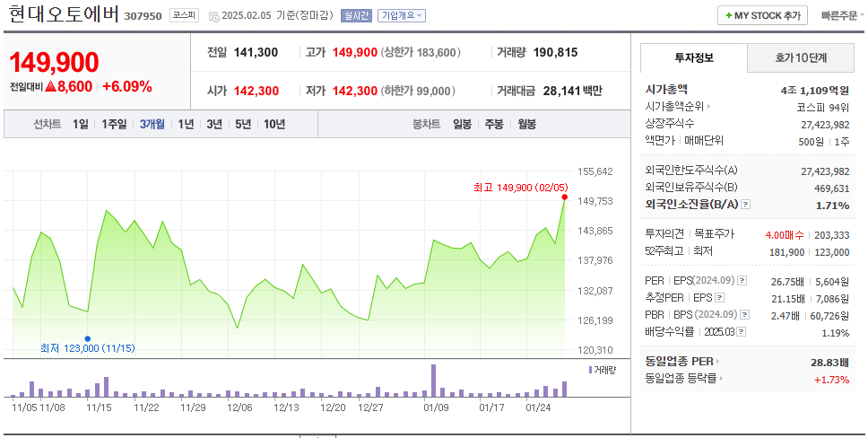Click the 목표주가 203,333 value

(831, 235)
